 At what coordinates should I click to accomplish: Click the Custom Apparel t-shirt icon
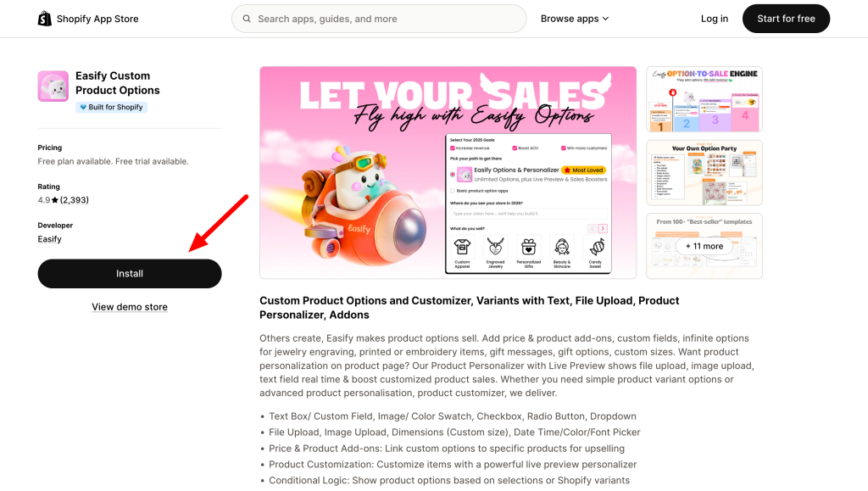pos(462,246)
